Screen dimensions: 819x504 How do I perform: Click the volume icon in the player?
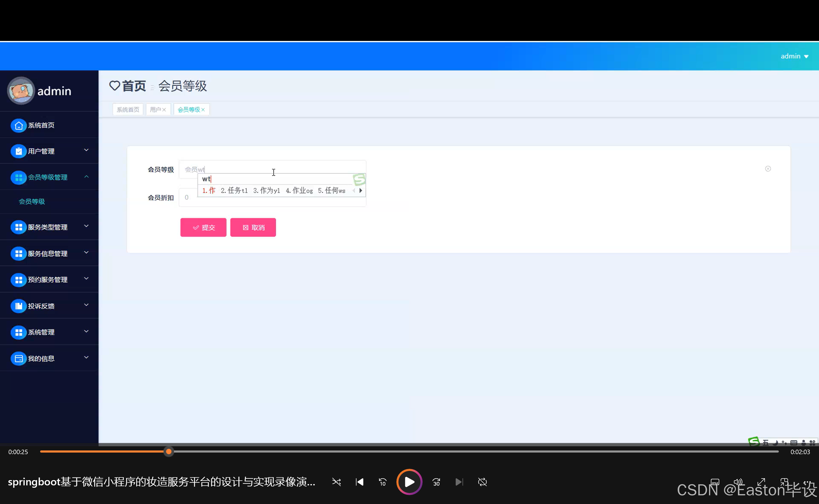pyautogui.click(x=738, y=482)
